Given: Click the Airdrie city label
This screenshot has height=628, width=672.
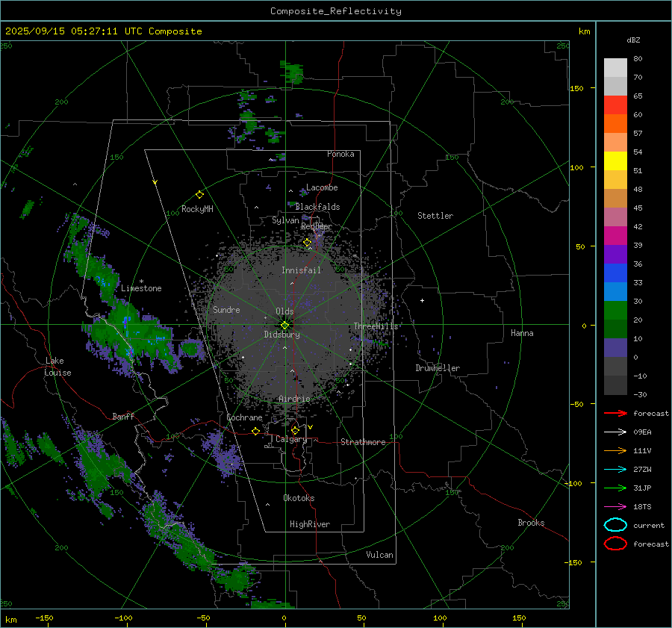Looking at the screenshot, I should [294, 399].
